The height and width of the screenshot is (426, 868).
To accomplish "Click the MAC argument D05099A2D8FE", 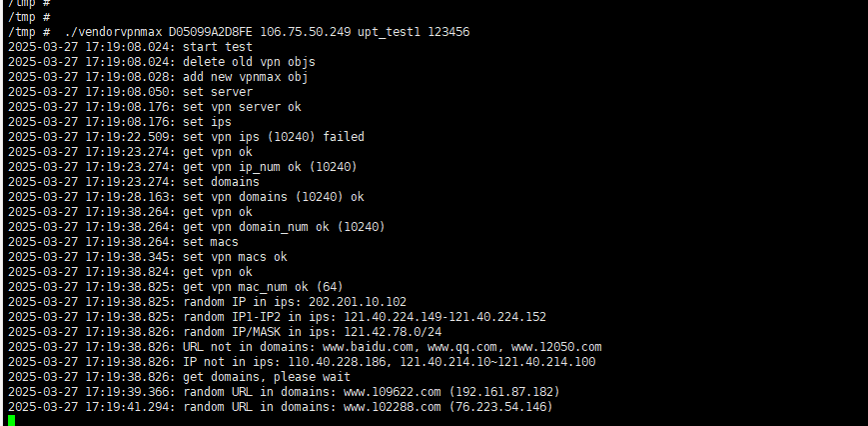I will coord(211,32).
